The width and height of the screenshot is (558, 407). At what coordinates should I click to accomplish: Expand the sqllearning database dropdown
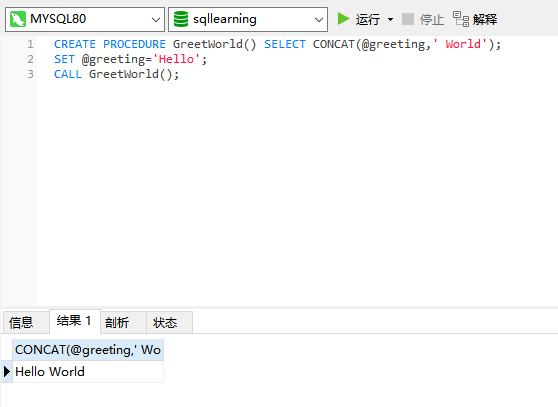coord(319,19)
